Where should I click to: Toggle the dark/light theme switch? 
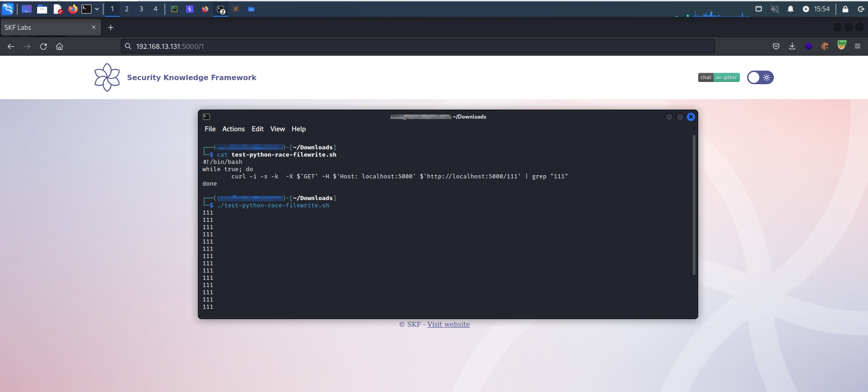click(760, 77)
